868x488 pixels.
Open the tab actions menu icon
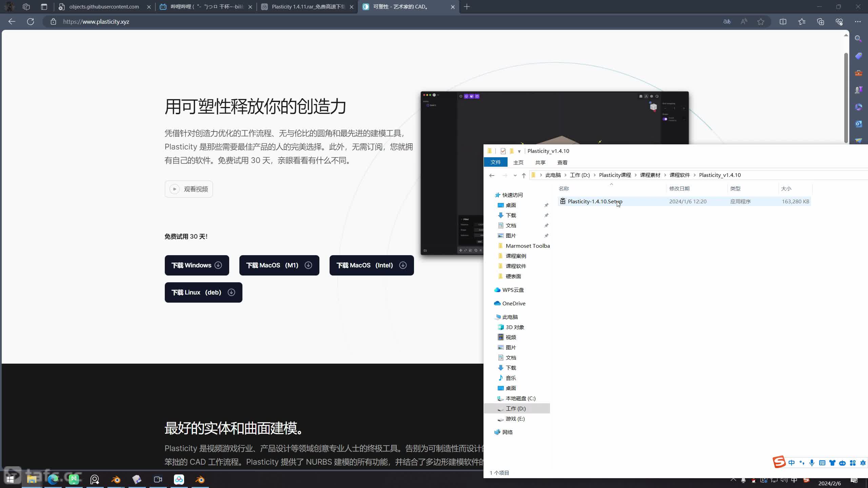click(44, 7)
